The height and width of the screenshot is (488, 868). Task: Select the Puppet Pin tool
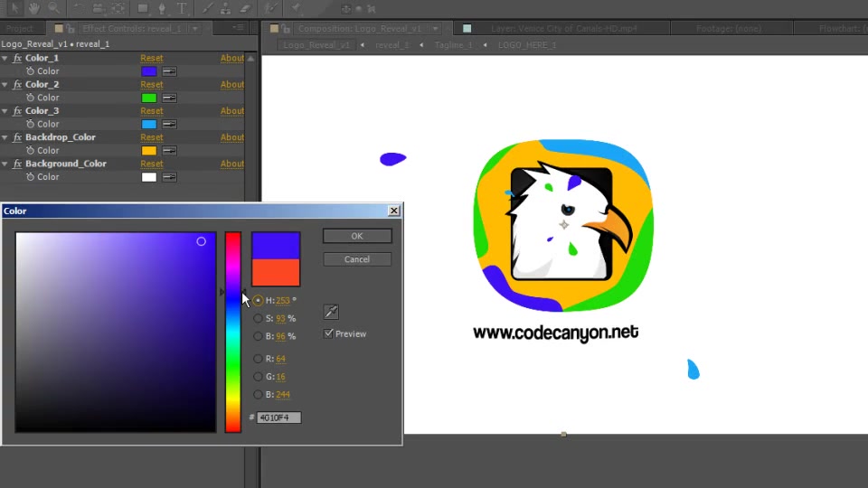click(297, 8)
